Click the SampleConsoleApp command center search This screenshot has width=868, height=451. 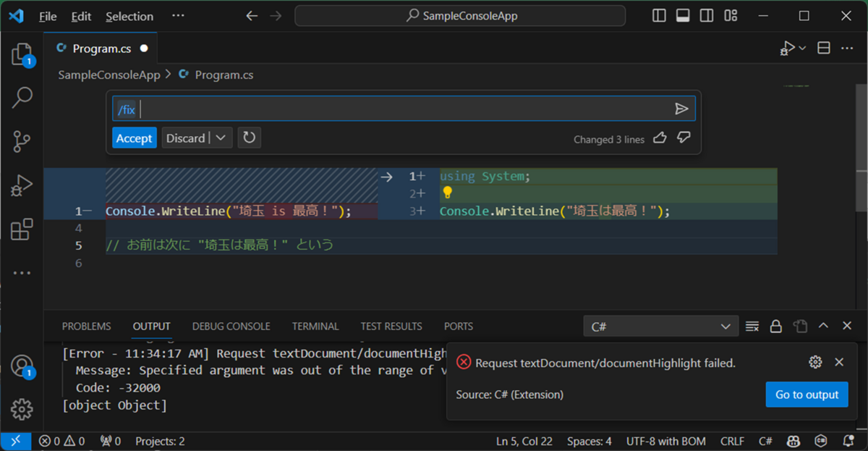click(x=460, y=16)
